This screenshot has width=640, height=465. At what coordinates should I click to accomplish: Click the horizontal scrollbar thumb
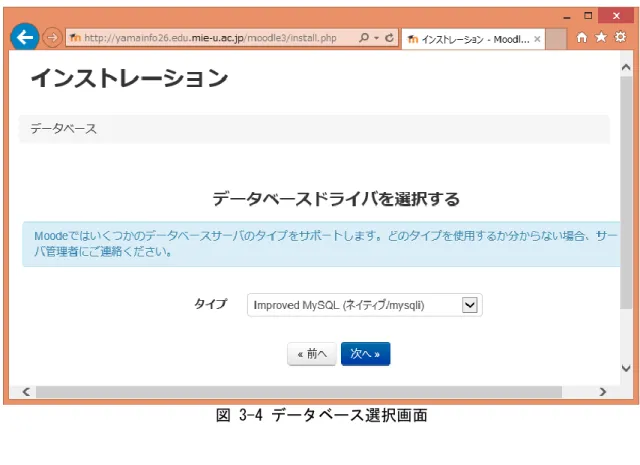[x=299, y=392]
